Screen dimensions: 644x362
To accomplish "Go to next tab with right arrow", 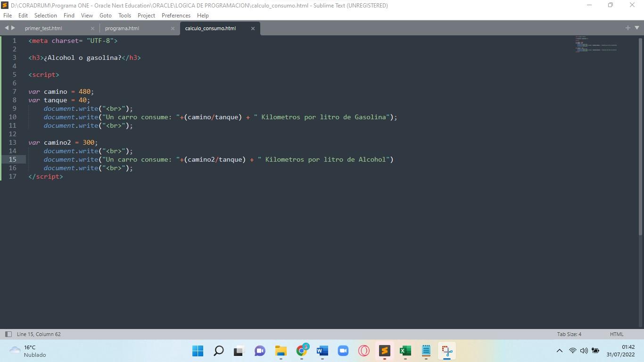I will click(x=13, y=28).
